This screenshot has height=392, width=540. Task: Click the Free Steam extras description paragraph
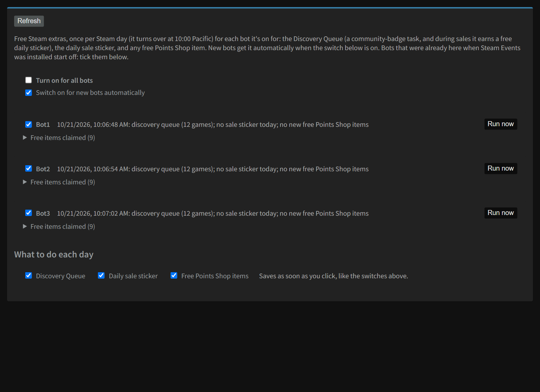[x=267, y=48]
